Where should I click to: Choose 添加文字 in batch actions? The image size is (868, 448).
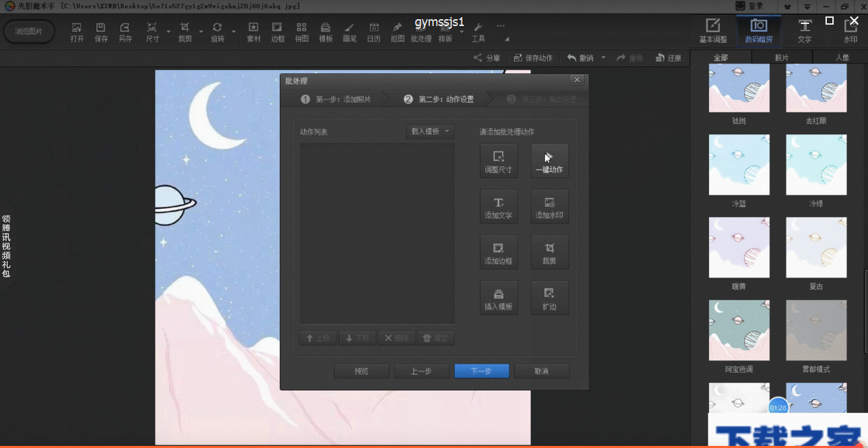[x=498, y=206]
